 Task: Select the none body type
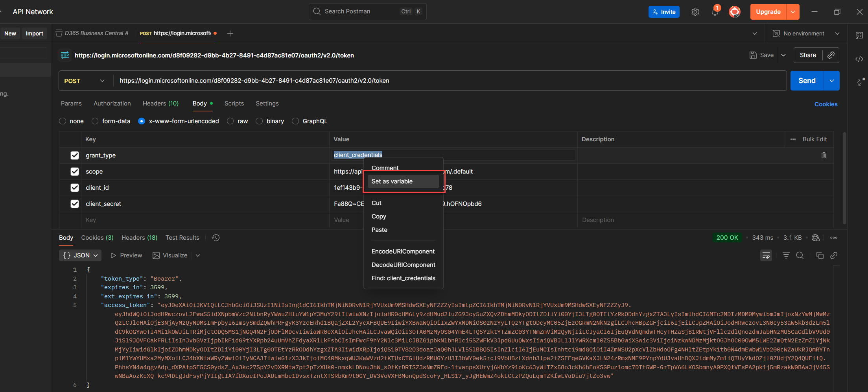pyautogui.click(x=63, y=121)
